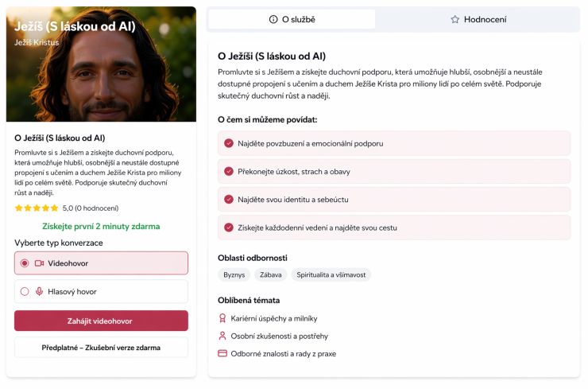Open the O službě tab
The width and height of the screenshot is (588, 389).
click(x=292, y=19)
